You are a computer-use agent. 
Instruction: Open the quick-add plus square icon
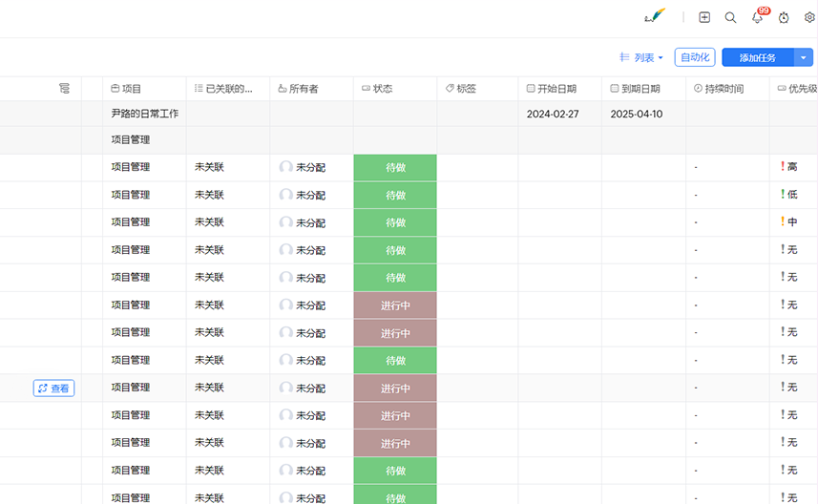click(704, 17)
